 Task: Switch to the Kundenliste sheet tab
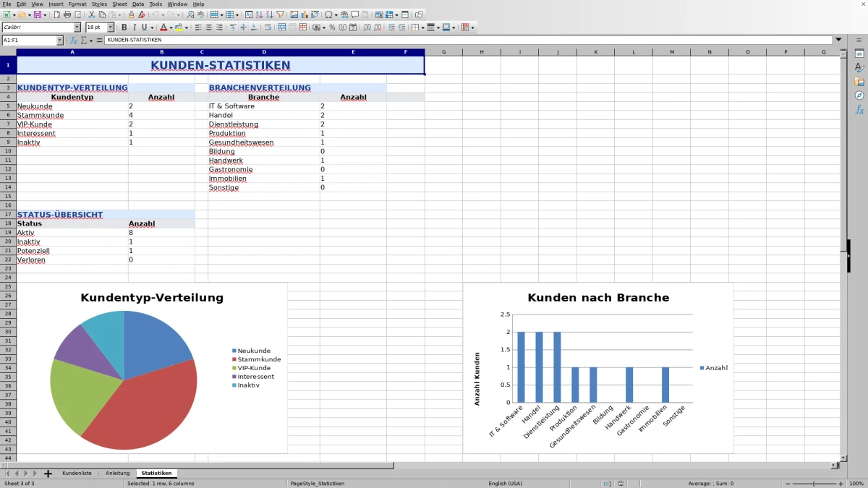(77, 473)
